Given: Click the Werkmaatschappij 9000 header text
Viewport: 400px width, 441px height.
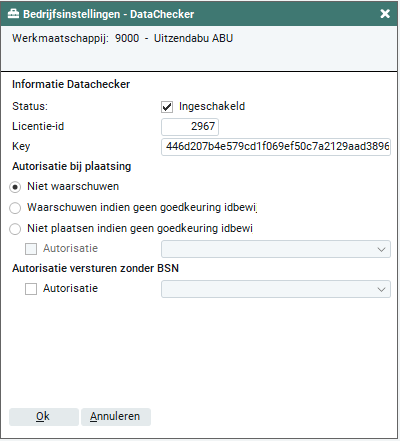Looking at the screenshot, I should [122, 38].
